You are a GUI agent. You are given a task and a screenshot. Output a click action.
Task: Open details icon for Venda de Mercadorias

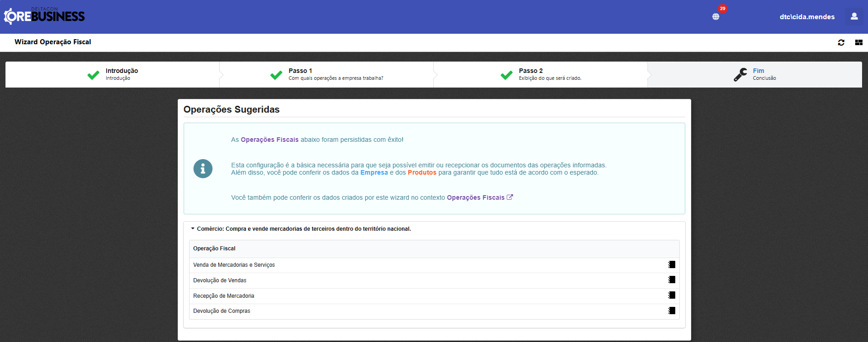pos(672,264)
